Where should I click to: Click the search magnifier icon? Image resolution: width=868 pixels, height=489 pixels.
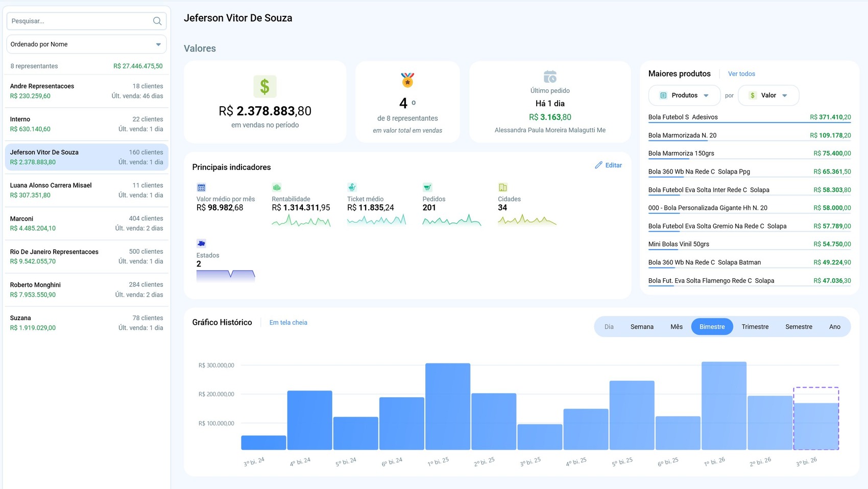click(x=157, y=21)
